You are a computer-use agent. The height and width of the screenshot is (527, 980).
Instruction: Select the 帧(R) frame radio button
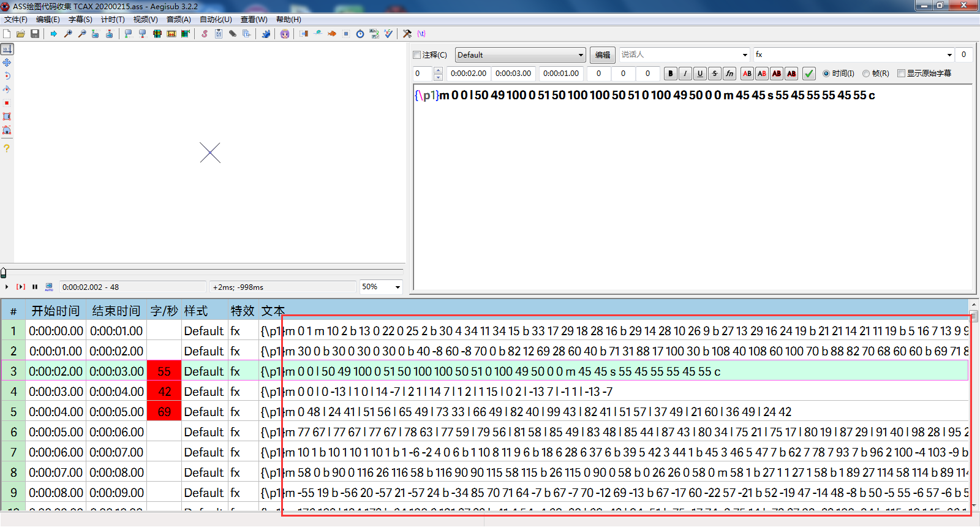point(866,74)
